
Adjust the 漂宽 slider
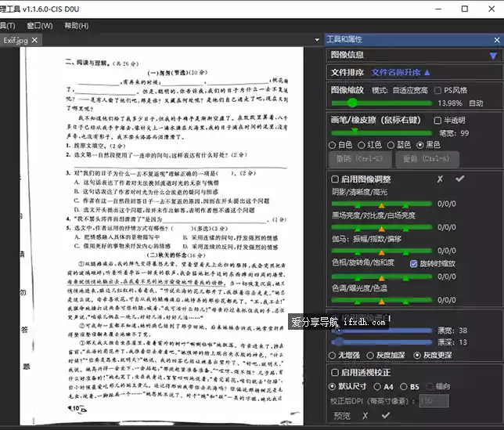click(382, 331)
